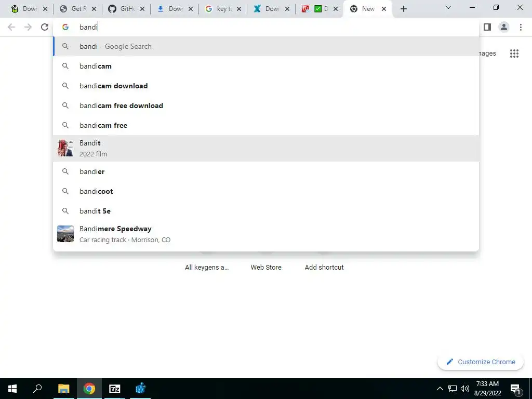The height and width of the screenshot is (399, 532).
Task: Pick 'bandicam free download' suggestion
Action: pos(266,105)
